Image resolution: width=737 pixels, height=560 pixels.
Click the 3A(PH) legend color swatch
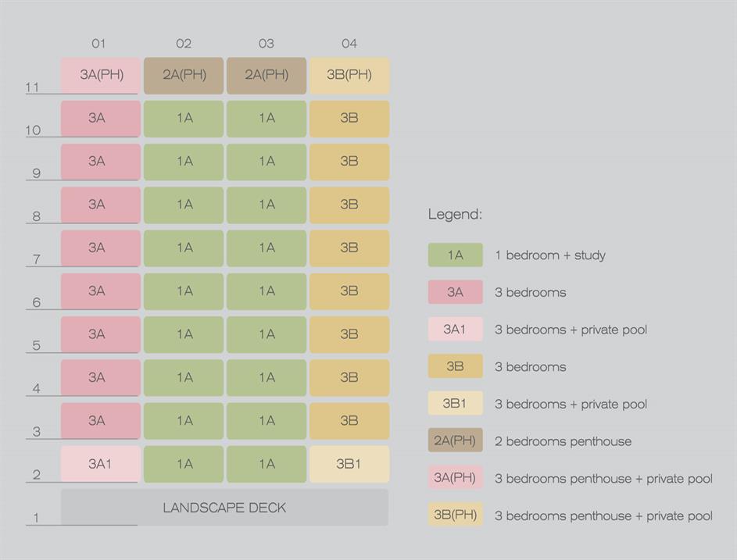tap(455, 478)
